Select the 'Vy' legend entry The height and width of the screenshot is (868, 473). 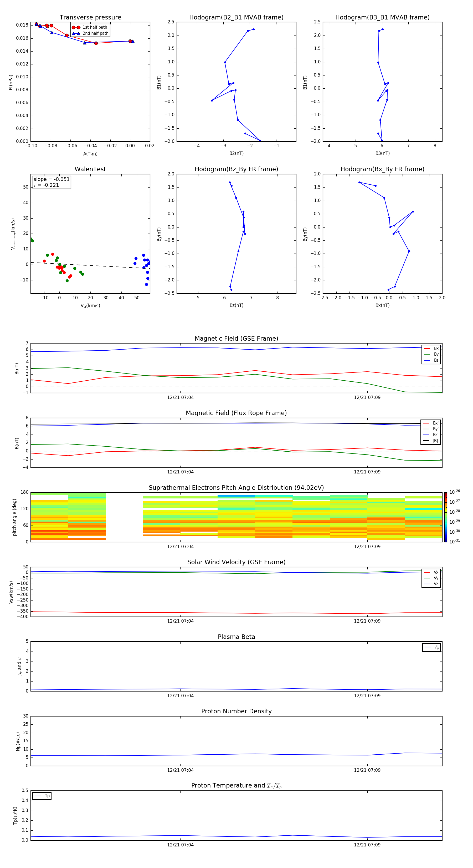point(431,578)
